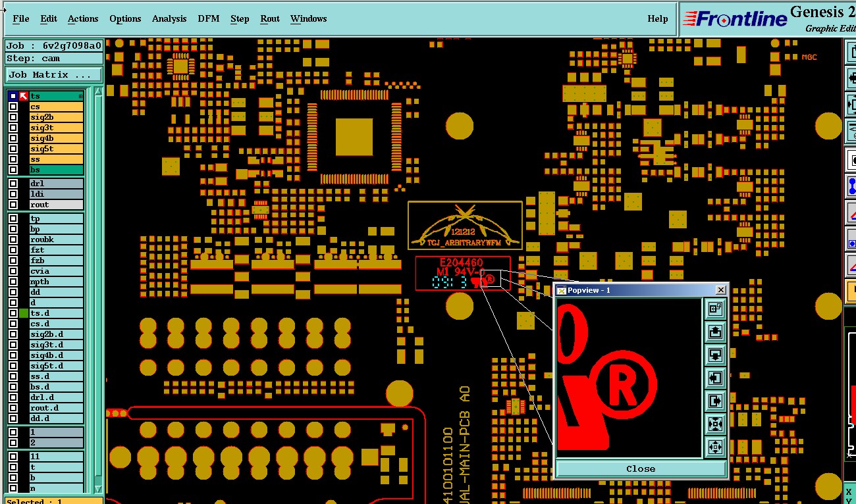Enable the ss layer checkbox
This screenshot has height=504, width=856.
point(13,159)
